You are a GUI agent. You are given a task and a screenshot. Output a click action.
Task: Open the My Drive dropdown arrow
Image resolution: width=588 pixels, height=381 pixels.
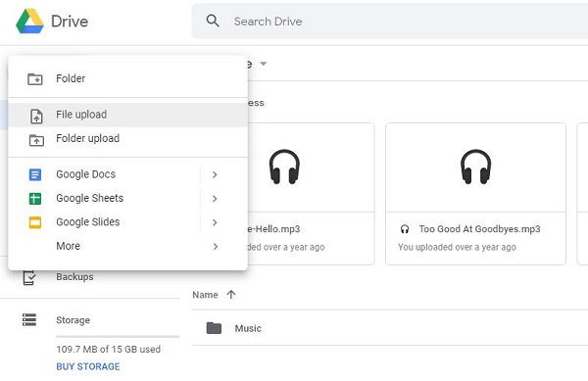264,64
